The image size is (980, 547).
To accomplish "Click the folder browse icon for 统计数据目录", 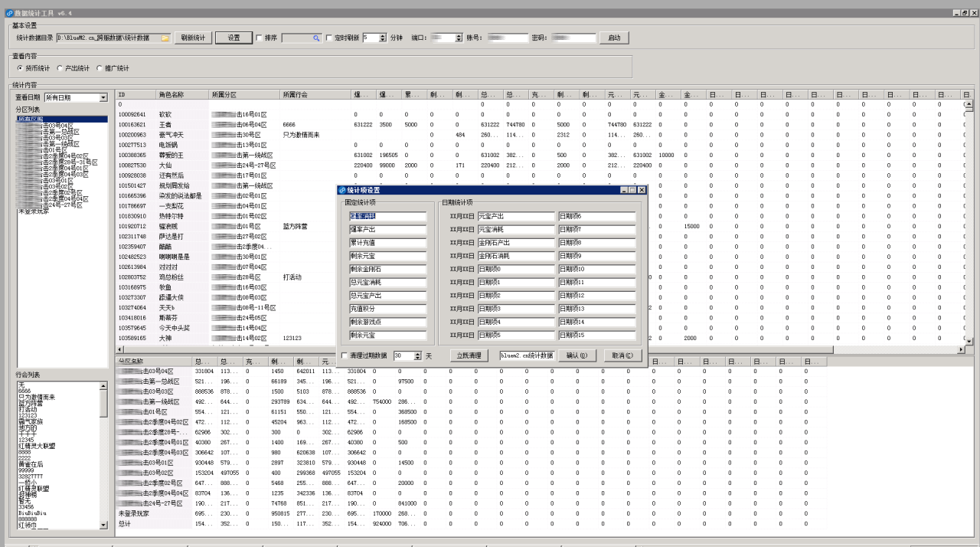I will (x=165, y=38).
